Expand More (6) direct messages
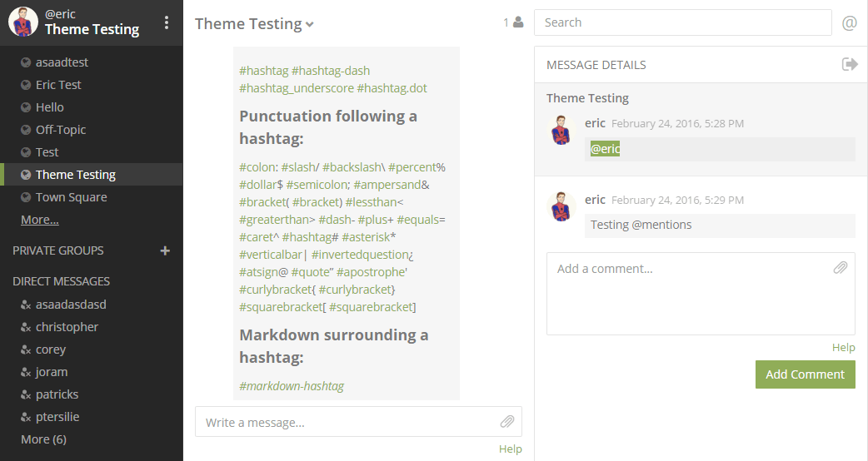The width and height of the screenshot is (868, 461). click(43, 439)
